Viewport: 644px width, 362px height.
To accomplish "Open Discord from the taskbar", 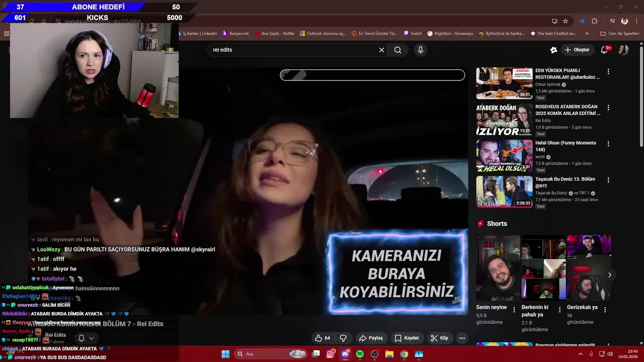I will click(x=345, y=354).
